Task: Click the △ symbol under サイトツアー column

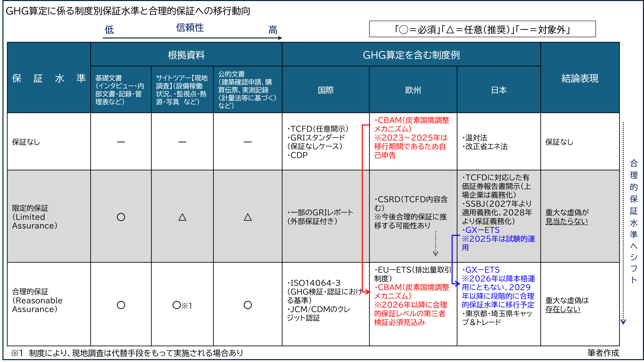Action: point(183,217)
